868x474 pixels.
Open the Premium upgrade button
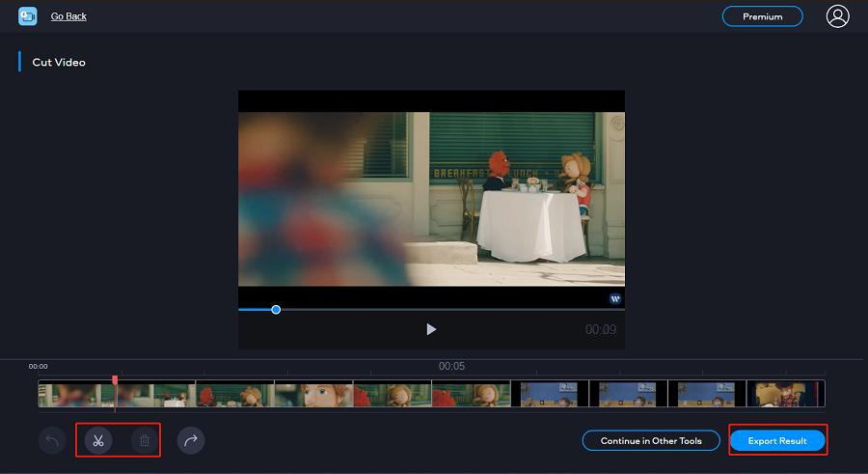click(x=762, y=16)
